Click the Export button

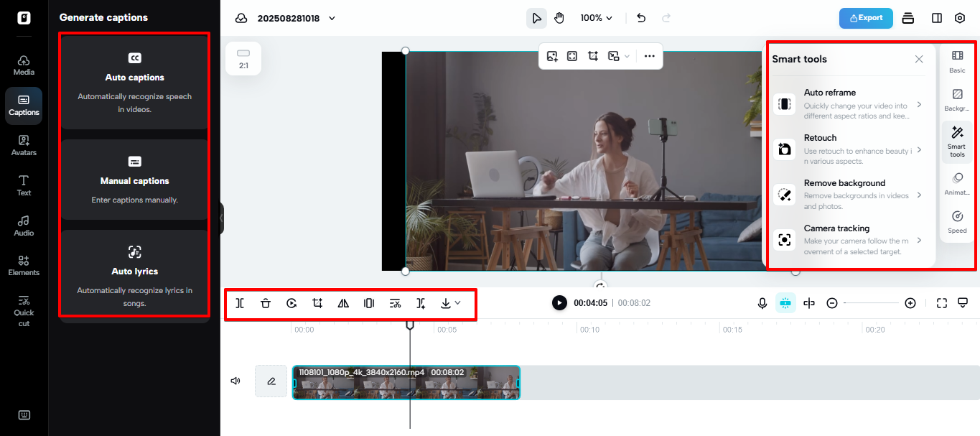[x=865, y=18]
